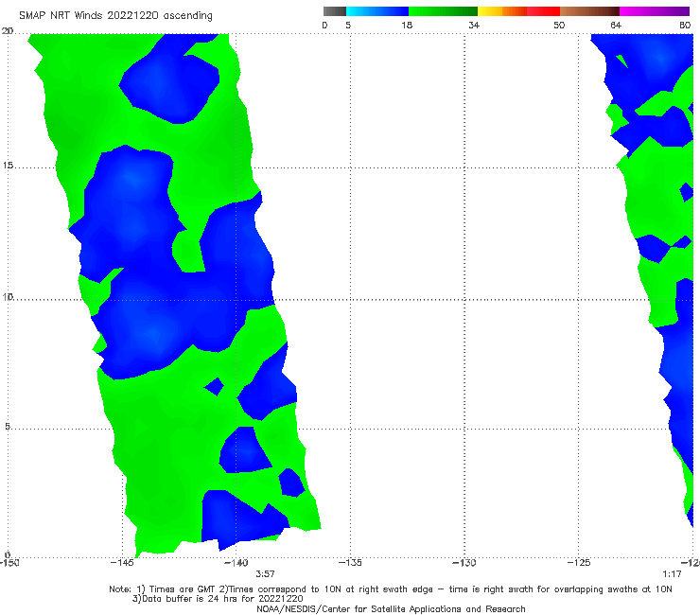Click the latitude axis label "5"
Screen dimensions: 700x615
click(x=8, y=426)
